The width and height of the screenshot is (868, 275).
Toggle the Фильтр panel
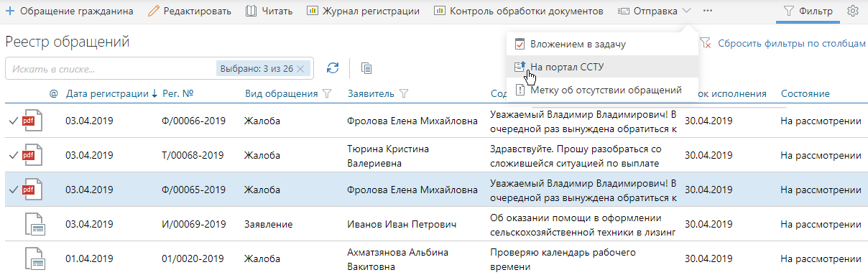tap(808, 11)
